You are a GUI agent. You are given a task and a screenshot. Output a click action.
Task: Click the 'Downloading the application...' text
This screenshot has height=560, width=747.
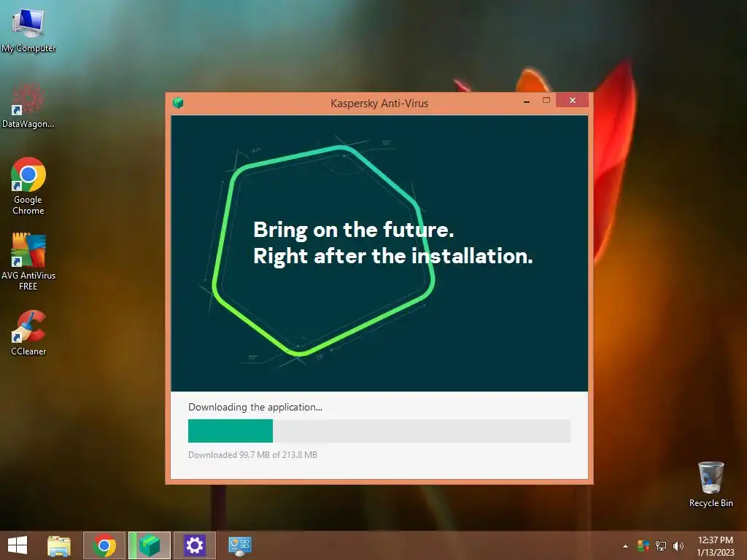[x=255, y=407]
